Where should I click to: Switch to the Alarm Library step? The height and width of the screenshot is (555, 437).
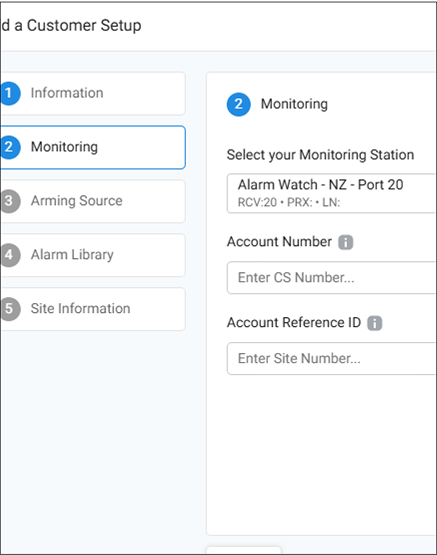[93, 255]
